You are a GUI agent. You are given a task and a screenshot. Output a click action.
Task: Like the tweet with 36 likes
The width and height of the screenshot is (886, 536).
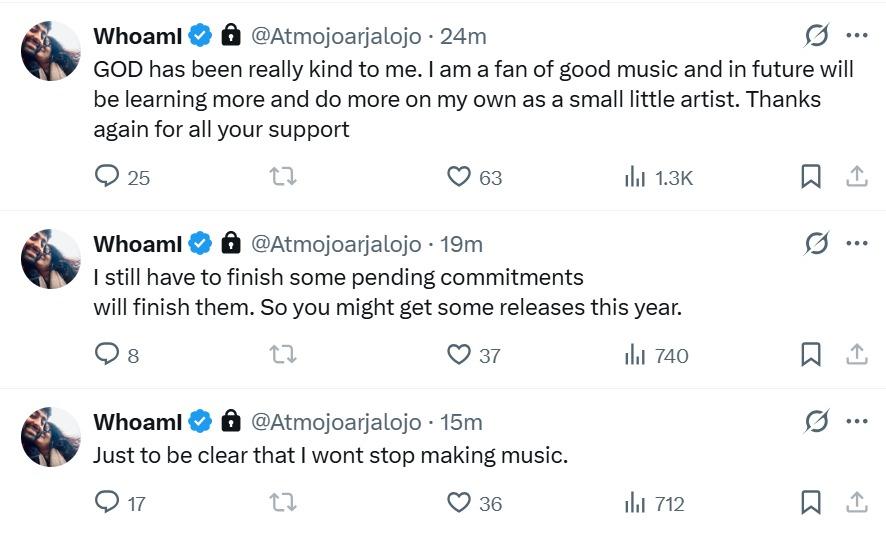459,502
